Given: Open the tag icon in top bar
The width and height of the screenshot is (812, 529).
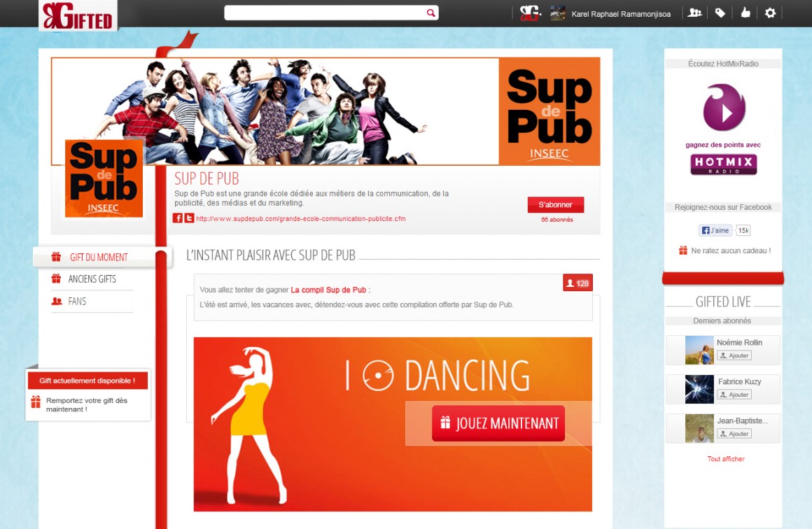Looking at the screenshot, I should [720, 13].
